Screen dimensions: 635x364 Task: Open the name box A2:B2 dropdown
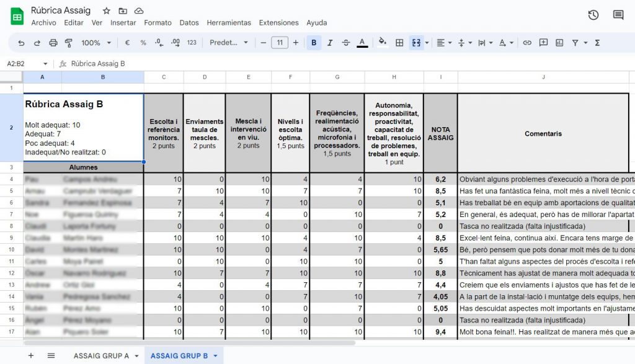pos(45,63)
